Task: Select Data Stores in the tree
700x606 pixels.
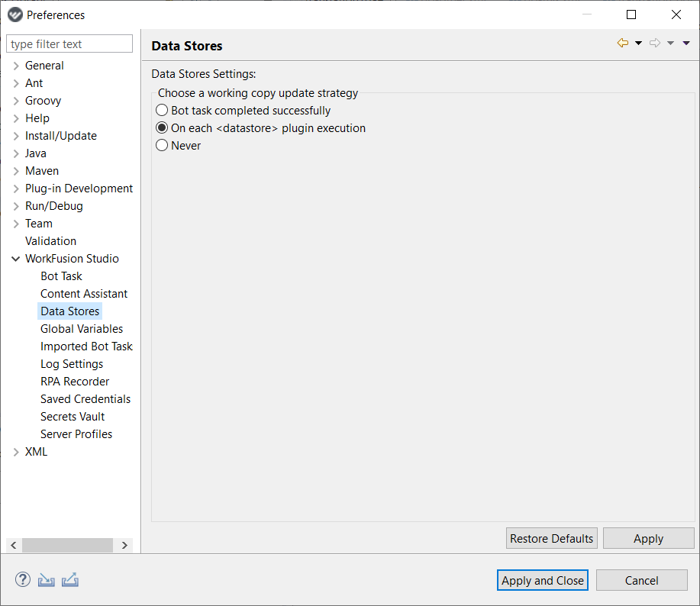Action: 69,311
